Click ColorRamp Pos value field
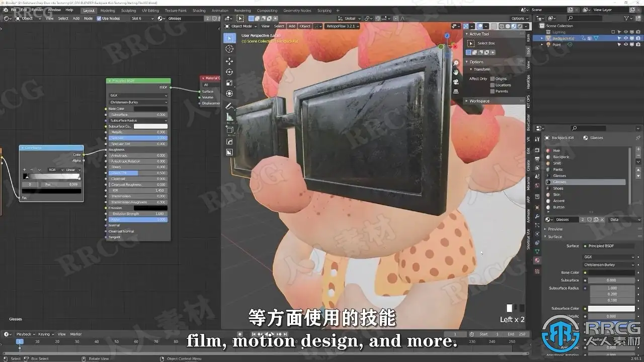 [x=60, y=185]
